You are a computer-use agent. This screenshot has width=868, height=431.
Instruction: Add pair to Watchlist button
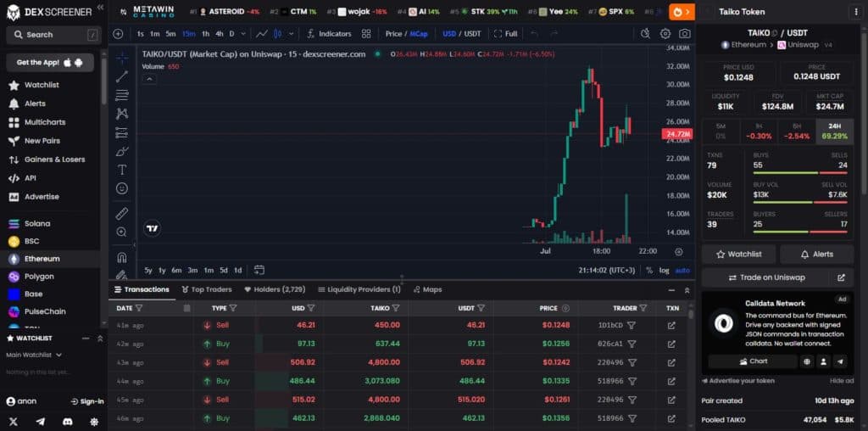point(739,255)
